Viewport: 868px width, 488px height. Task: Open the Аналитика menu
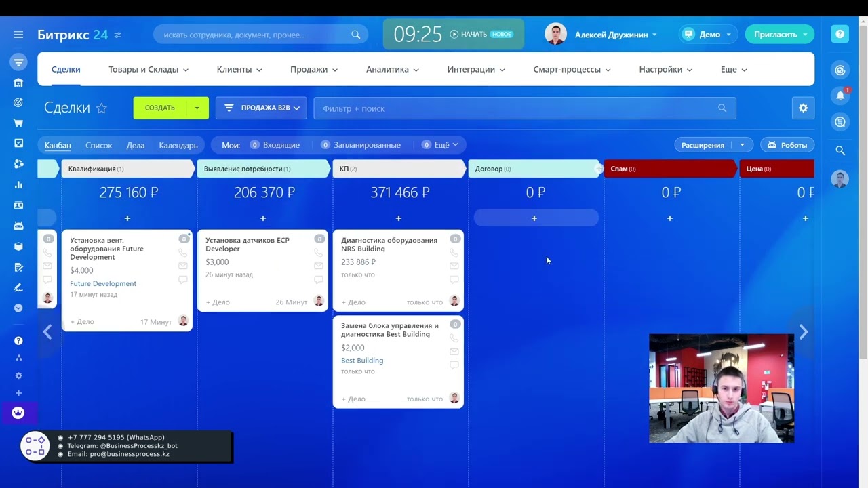click(x=393, y=69)
